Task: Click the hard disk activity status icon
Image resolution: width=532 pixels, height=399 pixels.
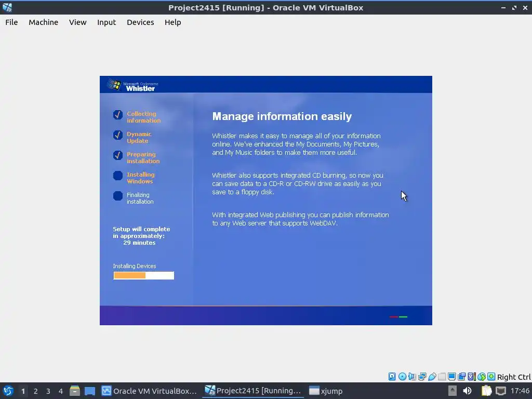Action: coord(392,377)
